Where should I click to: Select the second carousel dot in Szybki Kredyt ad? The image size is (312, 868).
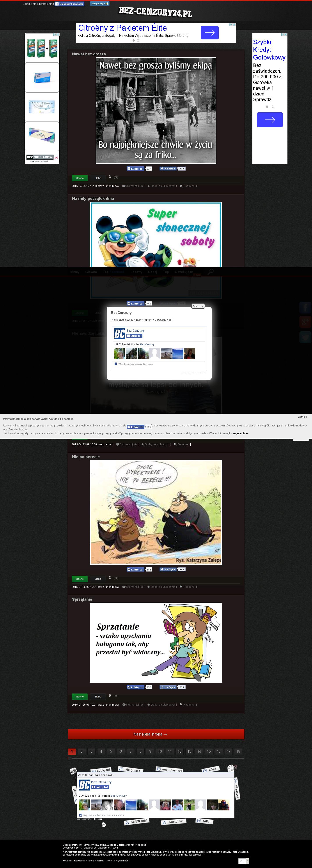tap(273, 106)
